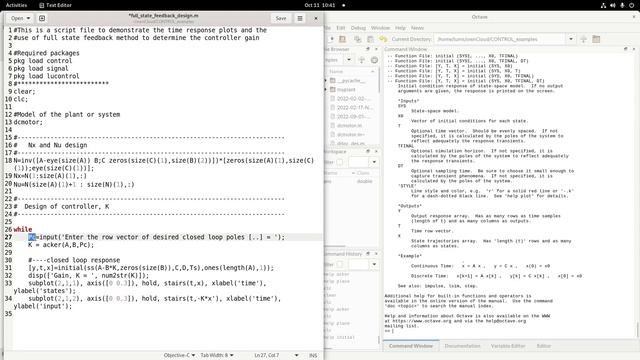Image resolution: width=640 pixels, height=360 pixels.
Task: Click the parent directory up-arrow in Octave toolbar
Action: tap(584, 39)
